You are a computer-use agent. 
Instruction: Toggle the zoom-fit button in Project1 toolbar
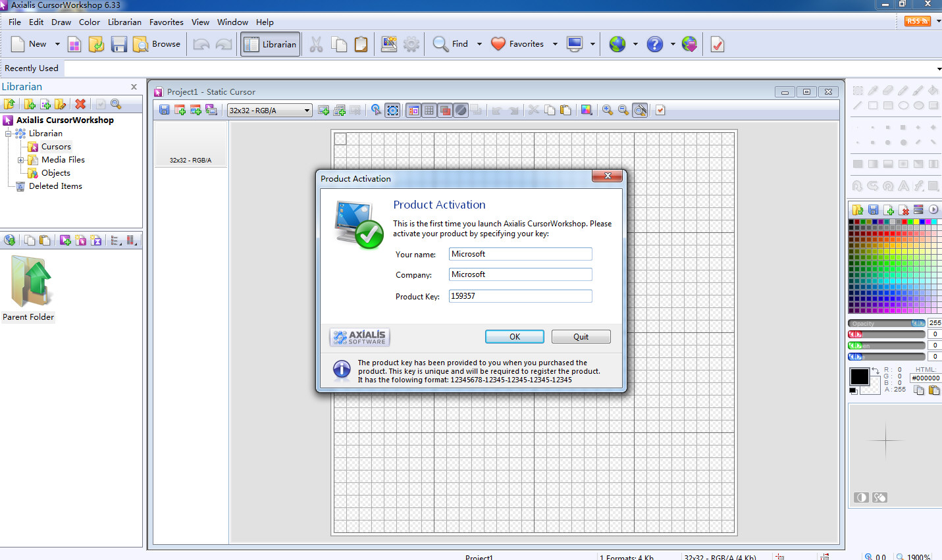click(x=640, y=110)
